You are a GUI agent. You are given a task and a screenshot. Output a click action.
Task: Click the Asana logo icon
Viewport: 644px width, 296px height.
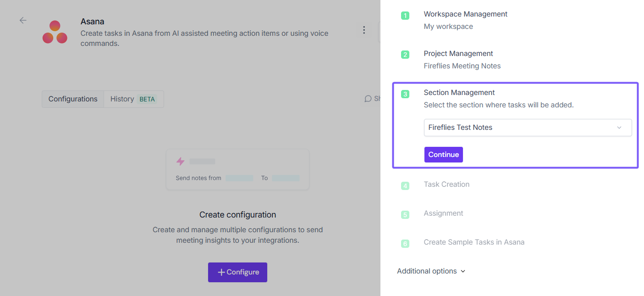coord(55,32)
